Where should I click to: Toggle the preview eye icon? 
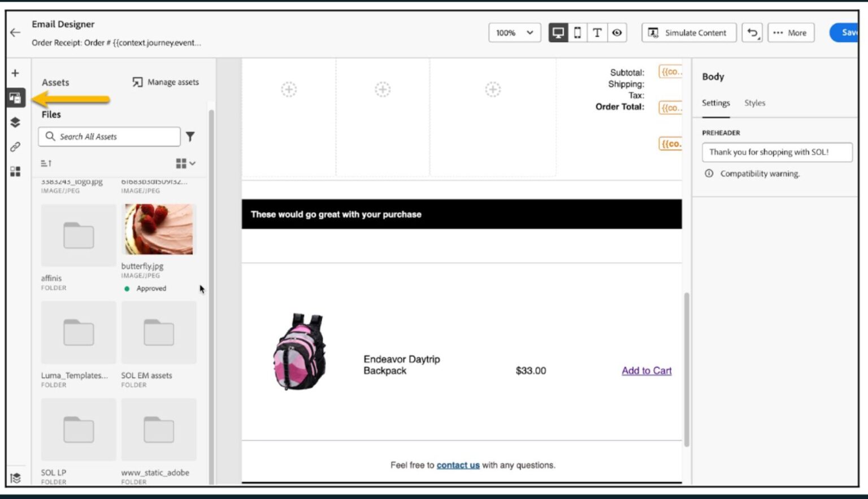pyautogui.click(x=617, y=32)
